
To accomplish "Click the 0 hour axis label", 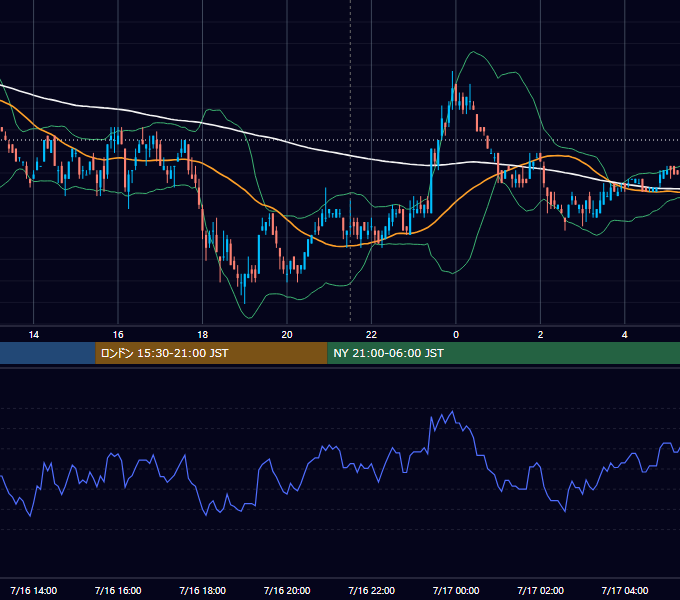I will tap(456, 335).
